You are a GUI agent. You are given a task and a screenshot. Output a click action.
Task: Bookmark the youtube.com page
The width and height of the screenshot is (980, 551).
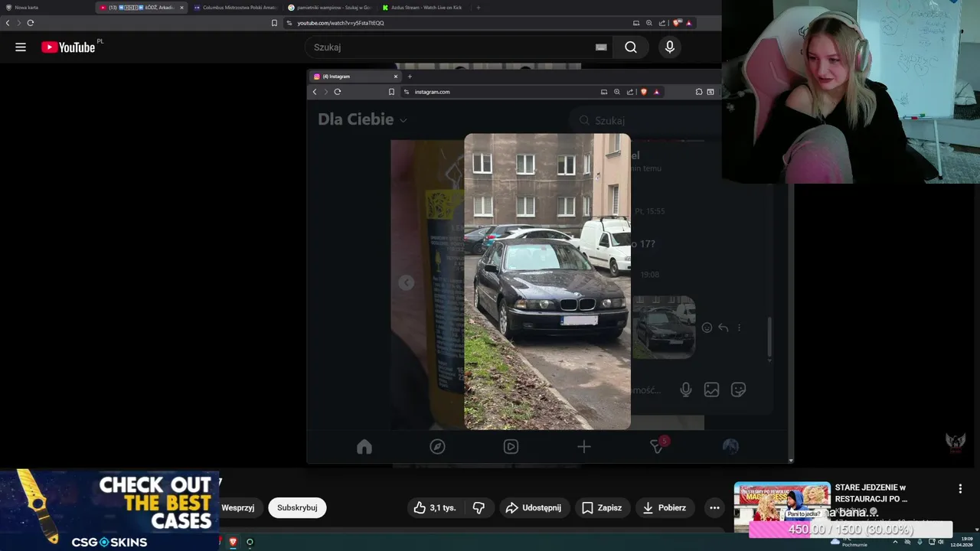pos(274,23)
